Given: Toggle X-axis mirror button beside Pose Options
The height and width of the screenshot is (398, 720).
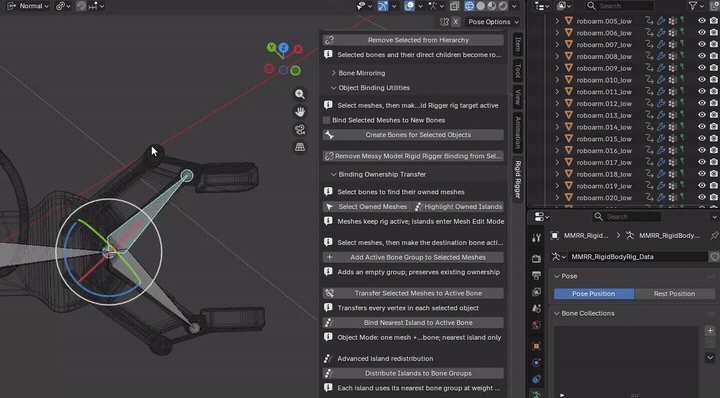Looking at the screenshot, I should click(456, 22).
